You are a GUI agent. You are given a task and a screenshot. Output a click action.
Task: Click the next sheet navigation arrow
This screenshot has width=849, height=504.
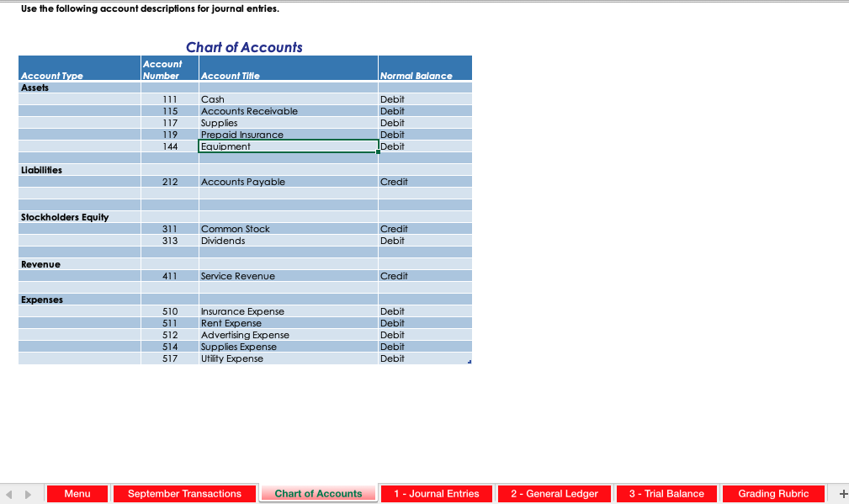(26, 493)
